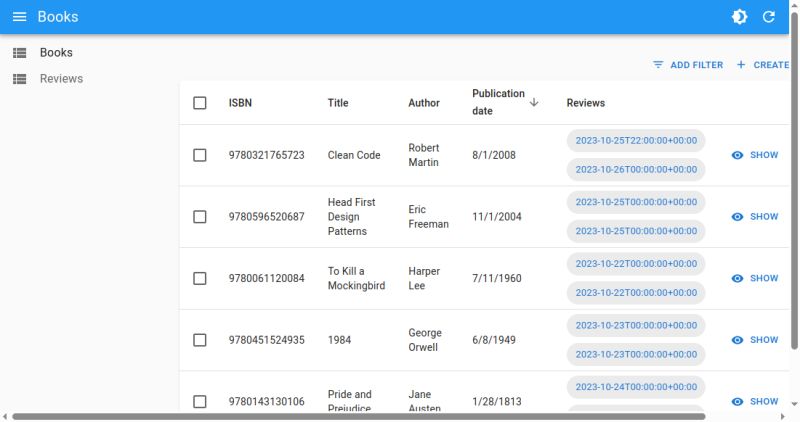
Task: Click the sort arrow beside Publication date
Action: tap(534, 103)
